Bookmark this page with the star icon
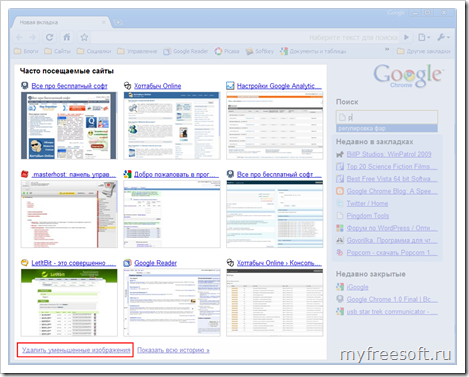 click(x=84, y=37)
